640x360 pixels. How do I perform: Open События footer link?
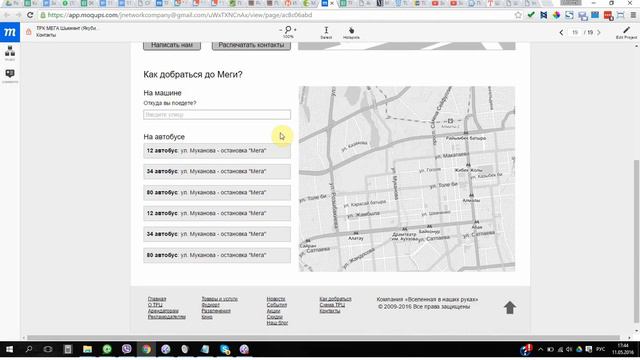click(277, 305)
